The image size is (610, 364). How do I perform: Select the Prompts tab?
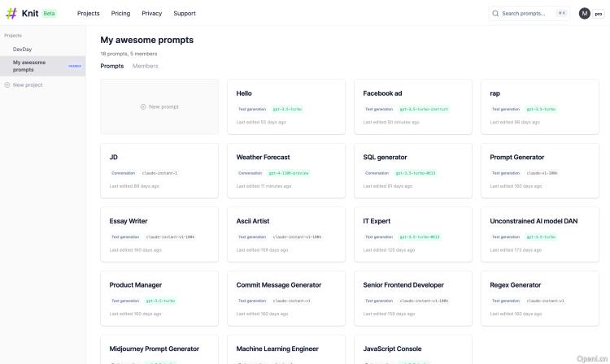(112, 66)
